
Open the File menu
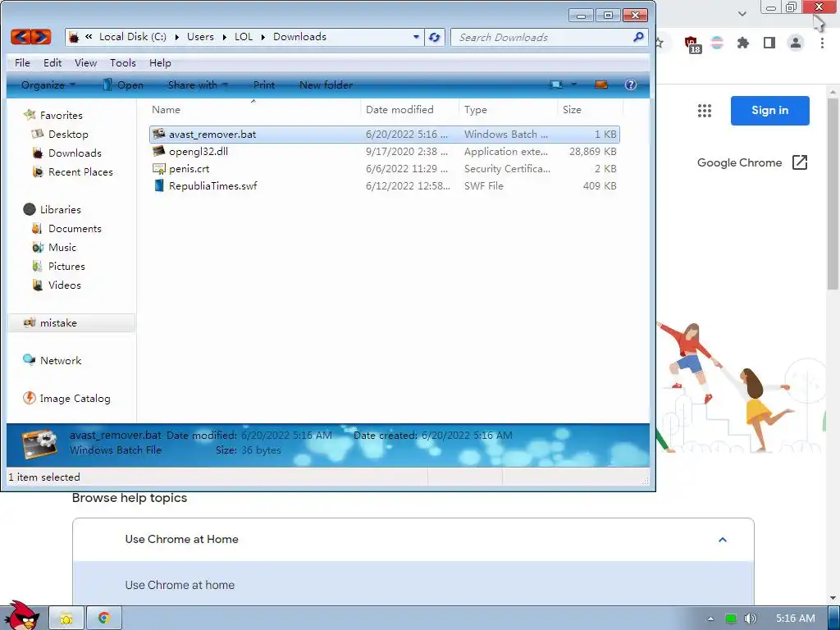22,62
